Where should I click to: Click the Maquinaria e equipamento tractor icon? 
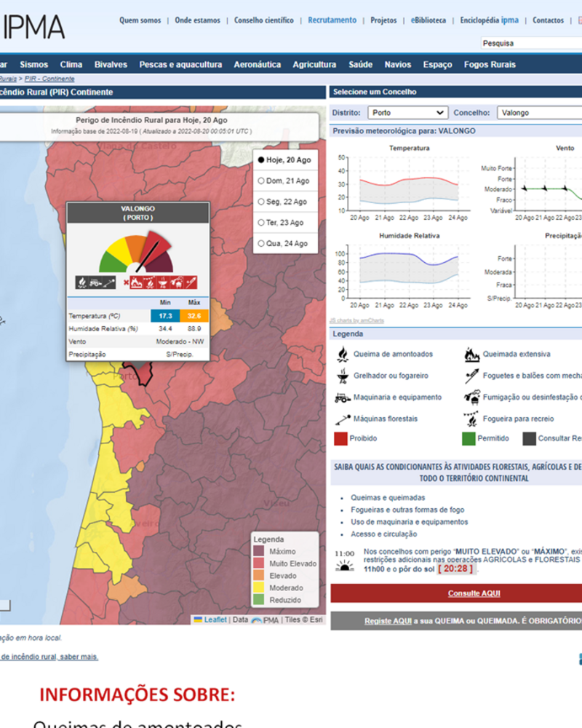342,397
